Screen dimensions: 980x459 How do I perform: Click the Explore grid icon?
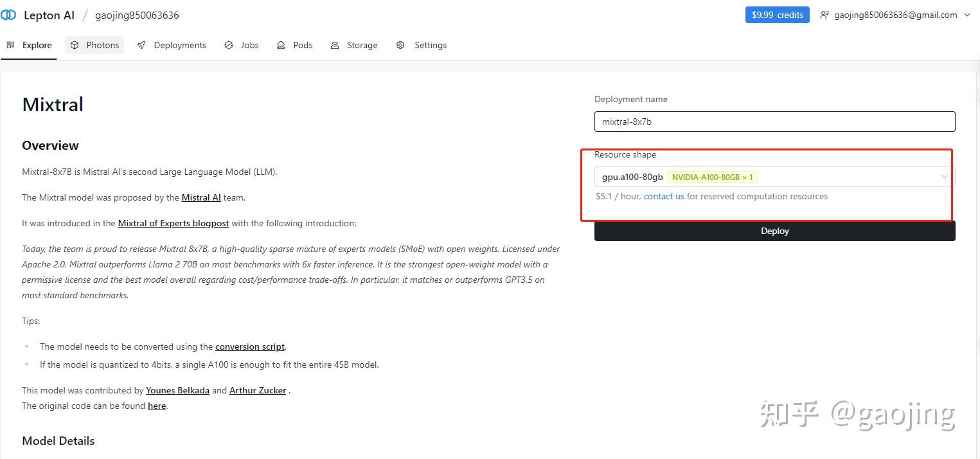click(10, 45)
